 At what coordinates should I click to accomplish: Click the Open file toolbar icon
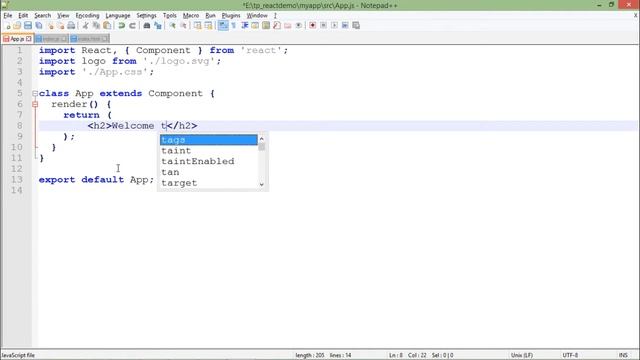point(17,25)
